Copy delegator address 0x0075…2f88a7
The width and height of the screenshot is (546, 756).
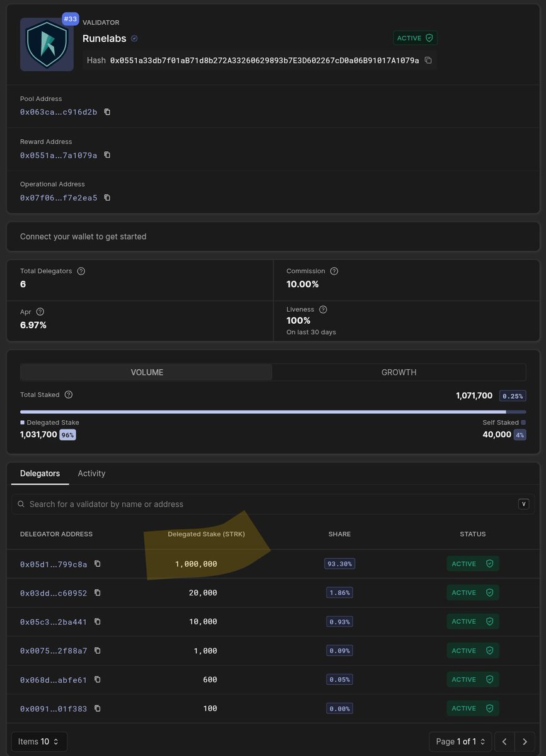coord(98,651)
